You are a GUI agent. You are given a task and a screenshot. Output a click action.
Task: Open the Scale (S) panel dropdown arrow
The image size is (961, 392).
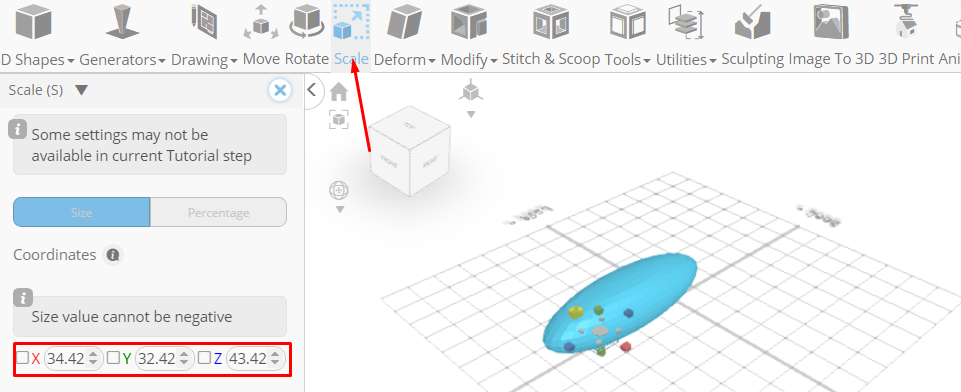[x=82, y=91]
